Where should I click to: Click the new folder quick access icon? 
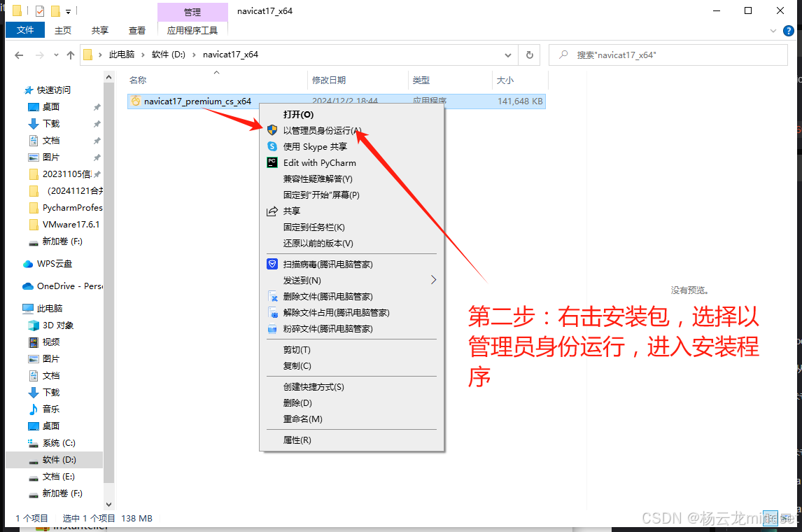point(55,10)
